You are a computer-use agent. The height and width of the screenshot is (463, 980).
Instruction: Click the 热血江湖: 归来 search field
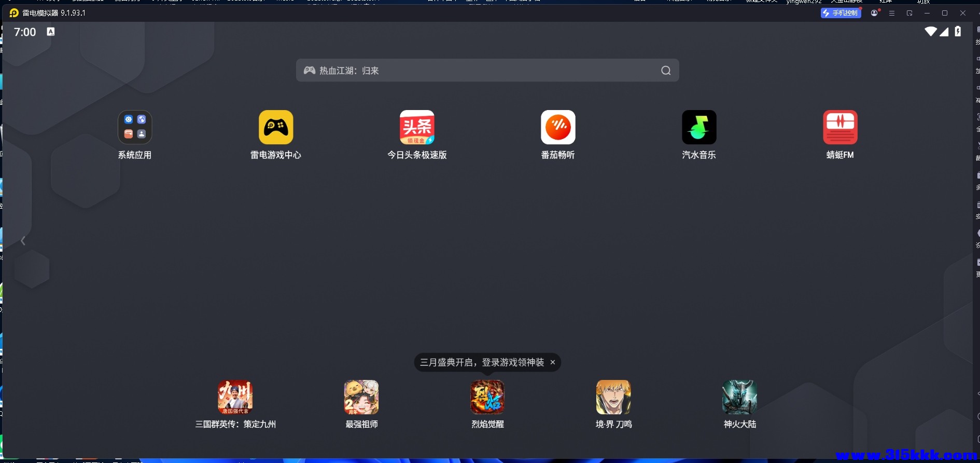pos(487,71)
